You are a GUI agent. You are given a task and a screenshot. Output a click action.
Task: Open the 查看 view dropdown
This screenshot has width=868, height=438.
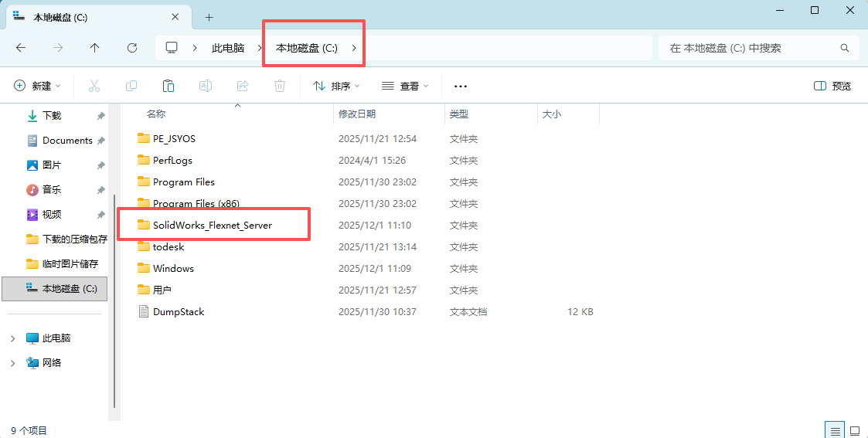(405, 86)
